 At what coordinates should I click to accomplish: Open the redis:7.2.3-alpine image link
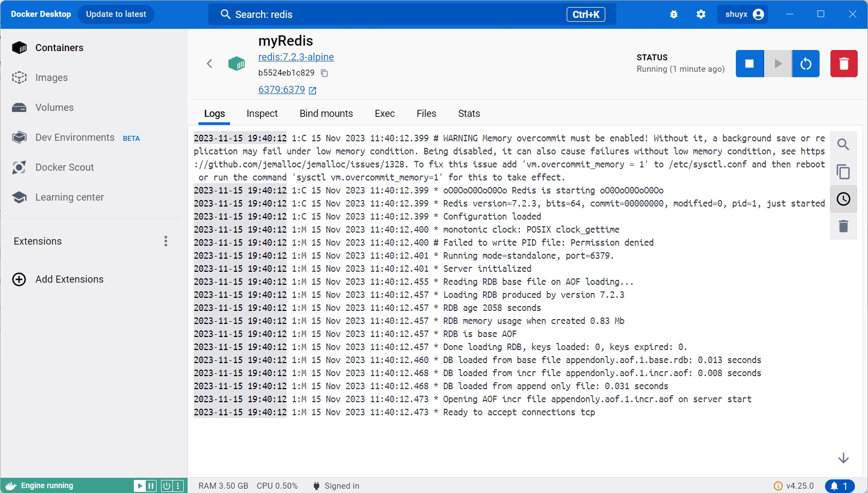[x=296, y=57]
